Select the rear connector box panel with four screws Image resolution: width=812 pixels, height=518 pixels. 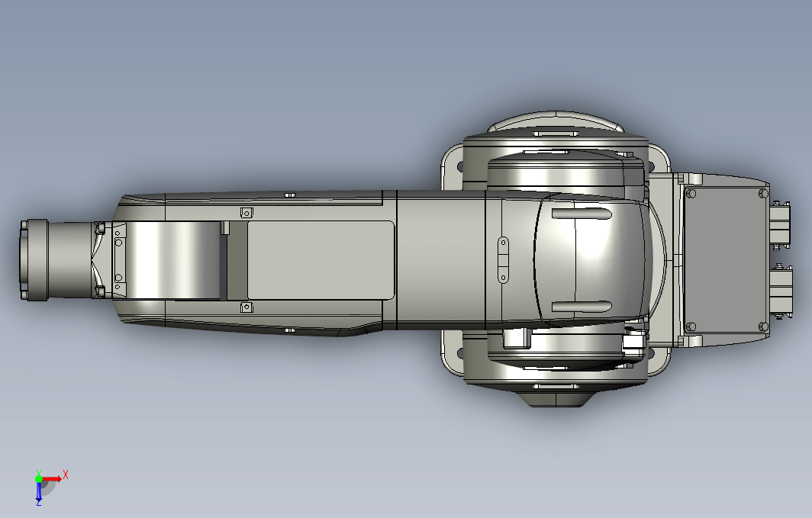(x=726, y=260)
